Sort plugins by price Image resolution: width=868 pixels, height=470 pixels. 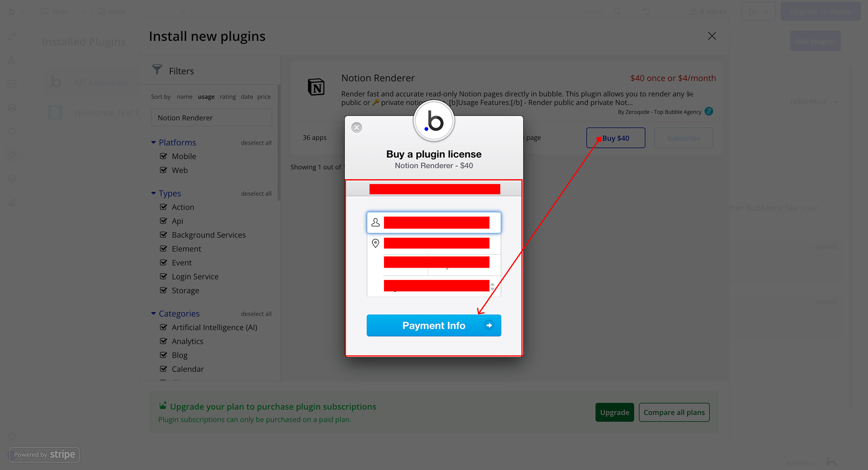pos(264,97)
